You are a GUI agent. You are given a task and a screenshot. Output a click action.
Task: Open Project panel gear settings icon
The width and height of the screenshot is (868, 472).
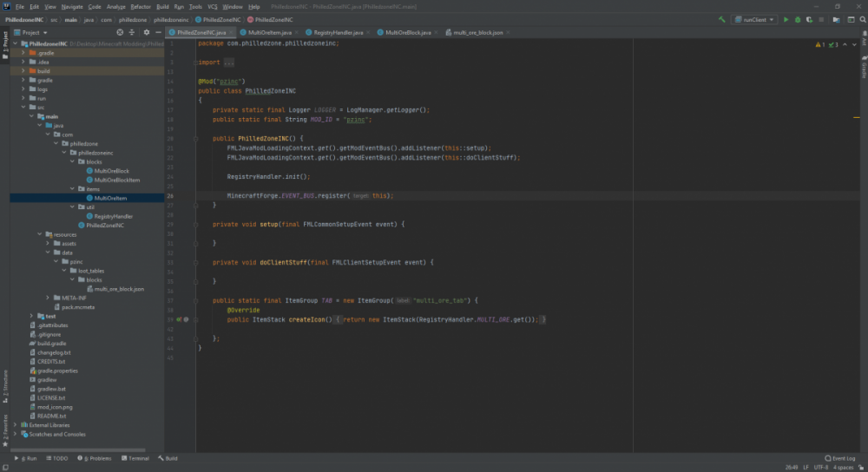pos(147,33)
